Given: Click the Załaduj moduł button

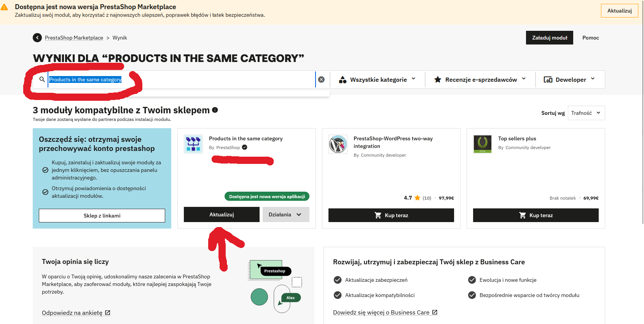Looking at the screenshot, I should click(x=549, y=38).
